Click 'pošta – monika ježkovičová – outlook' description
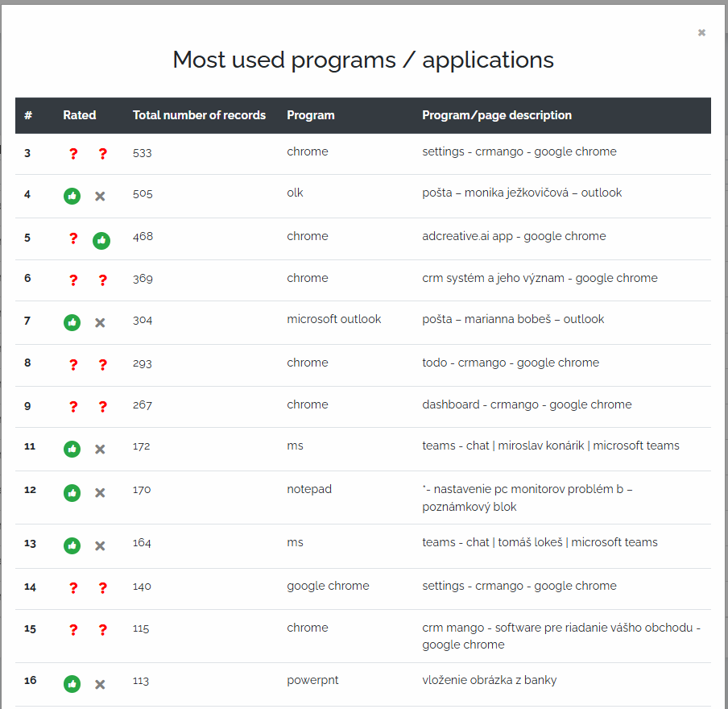The width and height of the screenshot is (728, 709). [x=522, y=193]
